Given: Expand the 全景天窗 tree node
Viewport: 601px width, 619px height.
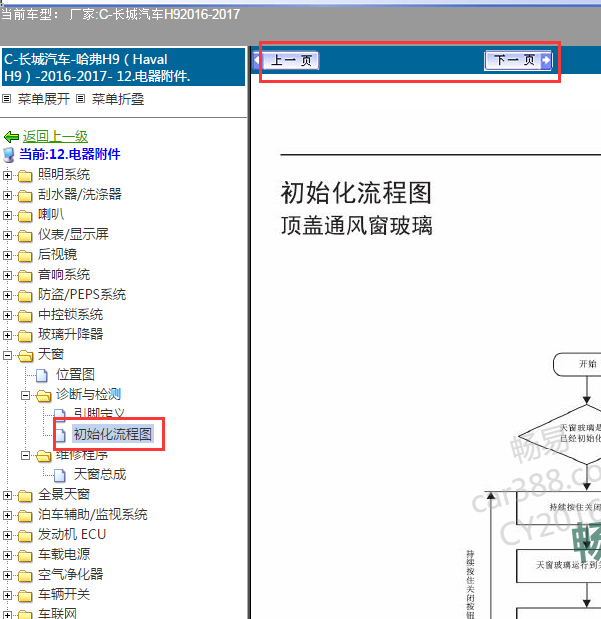Looking at the screenshot, I should tap(7, 495).
